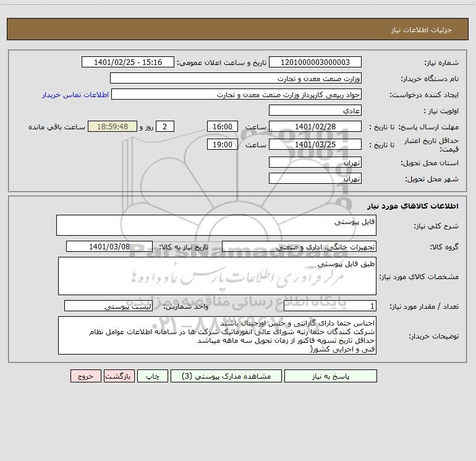
Task: Click label مشخصات کالای مورد نیاز
Action: (419, 277)
